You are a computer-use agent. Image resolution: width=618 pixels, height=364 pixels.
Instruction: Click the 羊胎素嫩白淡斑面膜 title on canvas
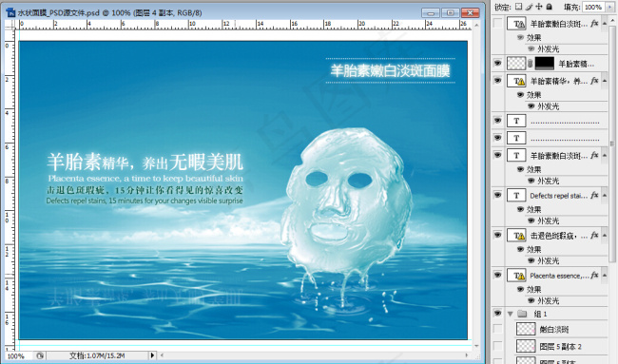click(x=390, y=71)
